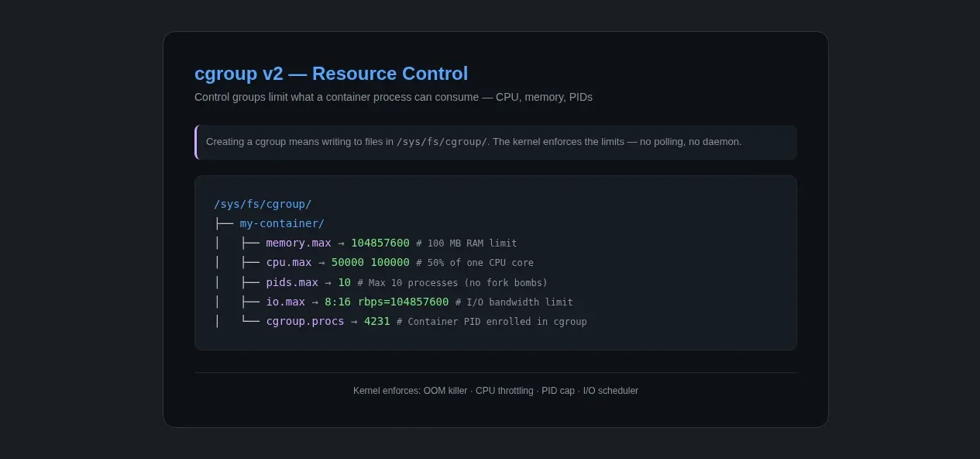980x459 pixels.
Task: Click the 'io.max' file name
Action: tap(285, 302)
